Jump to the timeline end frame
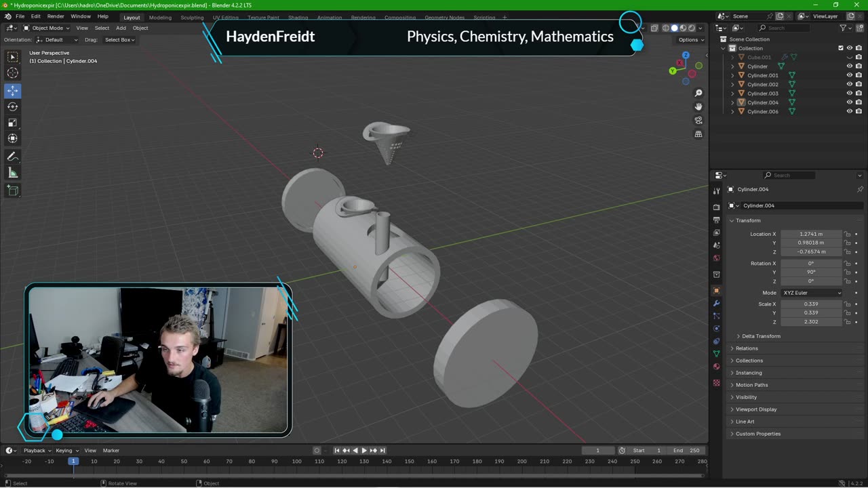The width and height of the screenshot is (868, 488). point(382,451)
